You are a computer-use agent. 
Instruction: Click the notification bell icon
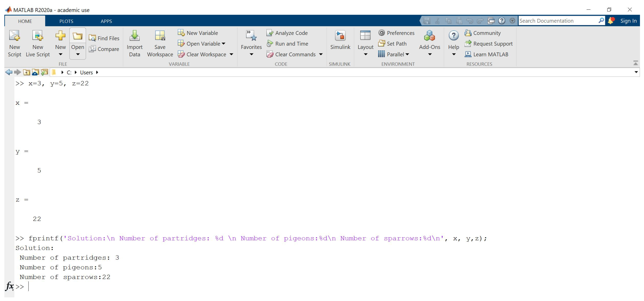pos(611,21)
